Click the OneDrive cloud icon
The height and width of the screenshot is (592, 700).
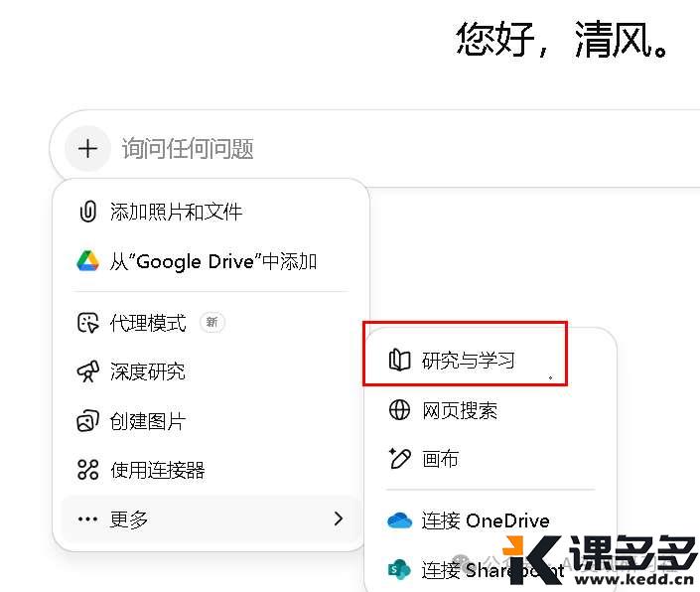(400, 520)
